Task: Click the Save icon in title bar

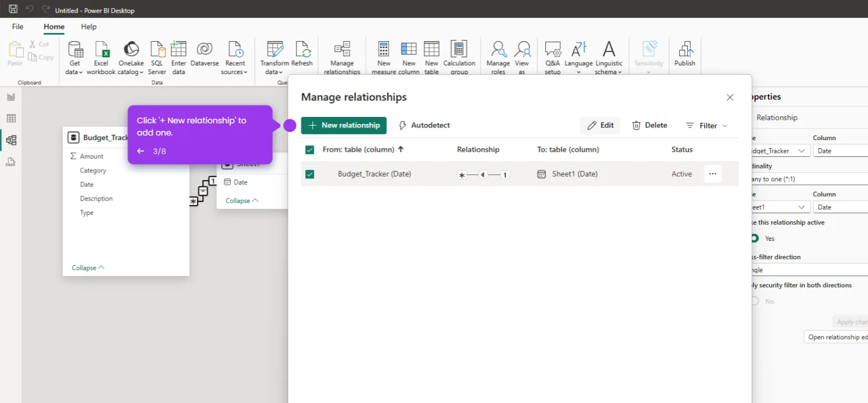Action: [13, 9]
